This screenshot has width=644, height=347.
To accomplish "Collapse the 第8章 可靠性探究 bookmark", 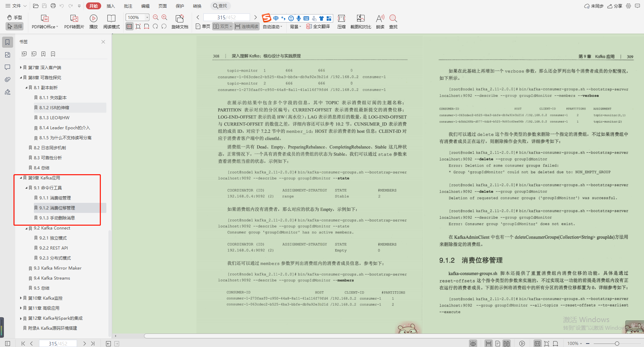I will 21,77.
